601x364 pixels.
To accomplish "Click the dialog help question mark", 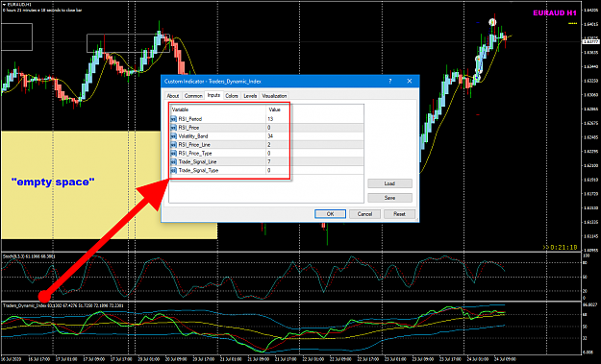I will point(390,81).
